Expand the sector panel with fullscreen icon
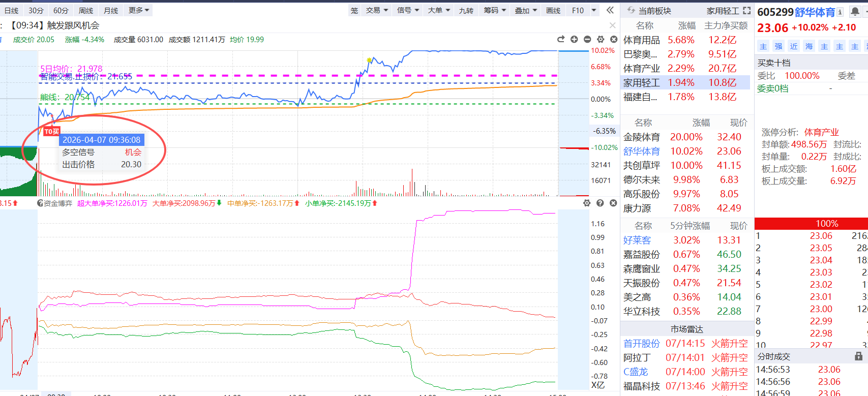The height and width of the screenshot is (396, 868). (746, 11)
